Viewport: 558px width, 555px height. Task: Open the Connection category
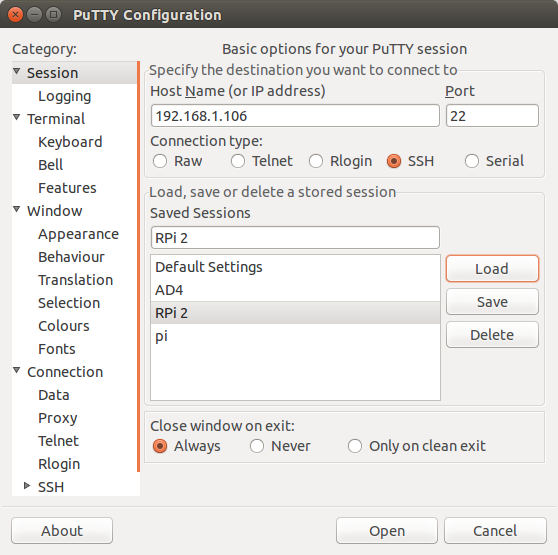[65, 372]
